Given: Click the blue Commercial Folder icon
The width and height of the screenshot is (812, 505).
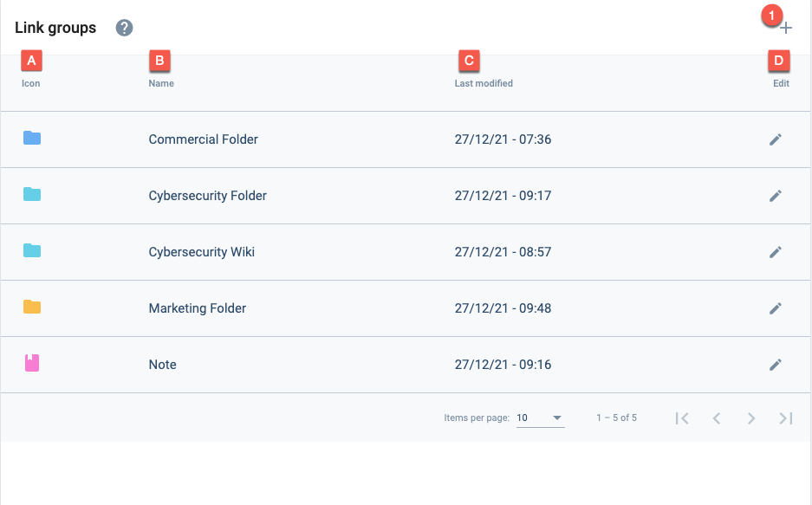Looking at the screenshot, I should point(32,138).
